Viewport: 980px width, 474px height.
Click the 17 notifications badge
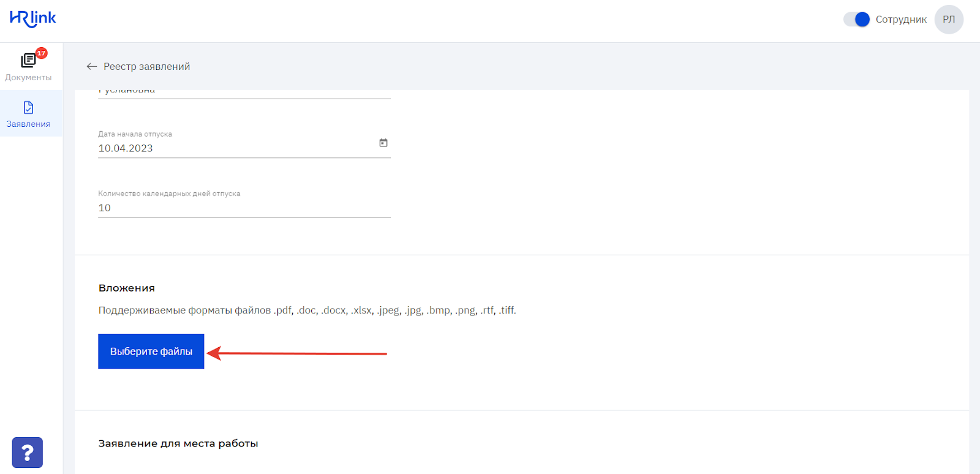(x=42, y=53)
